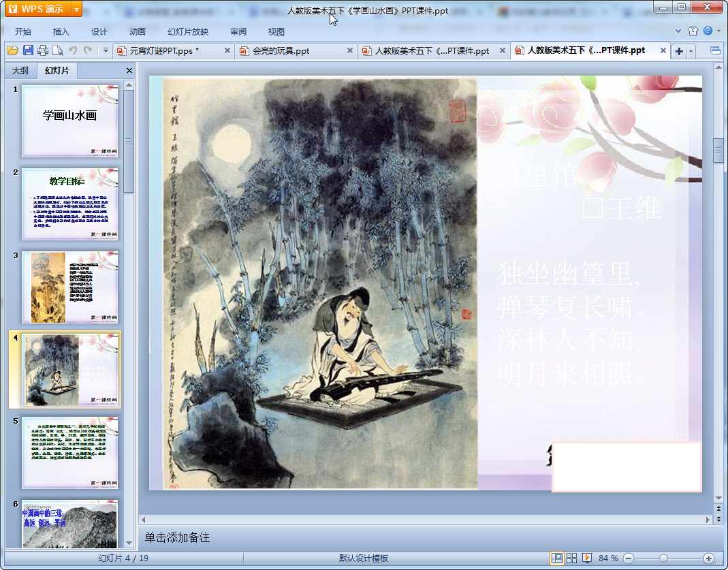Open the 审阅 menu tab
Screen dimensions: 728x570
click(x=238, y=31)
